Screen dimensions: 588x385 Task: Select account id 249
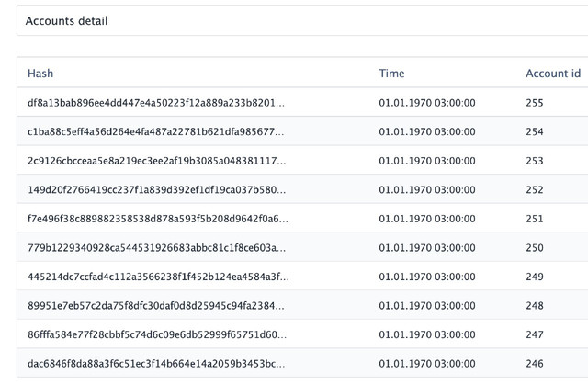click(535, 277)
